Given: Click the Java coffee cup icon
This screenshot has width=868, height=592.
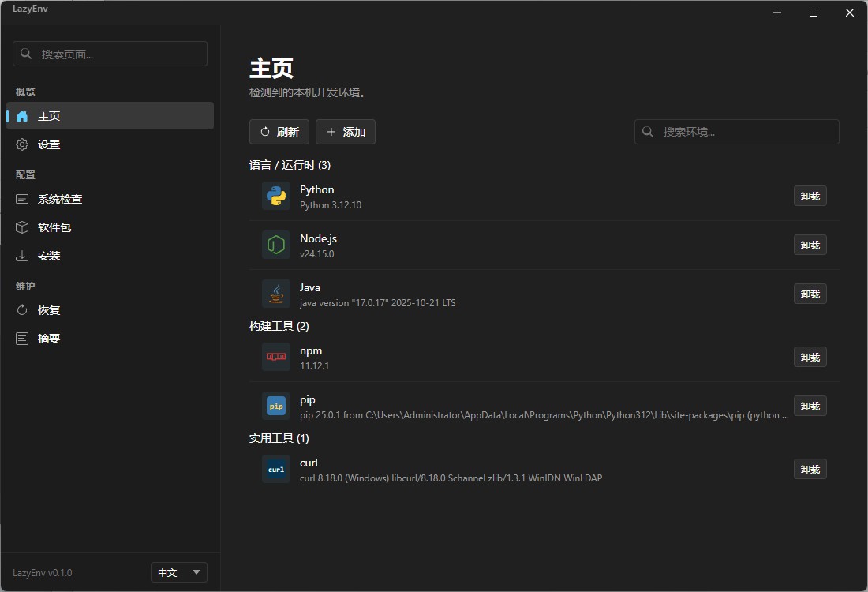Looking at the screenshot, I should pyautogui.click(x=275, y=294).
